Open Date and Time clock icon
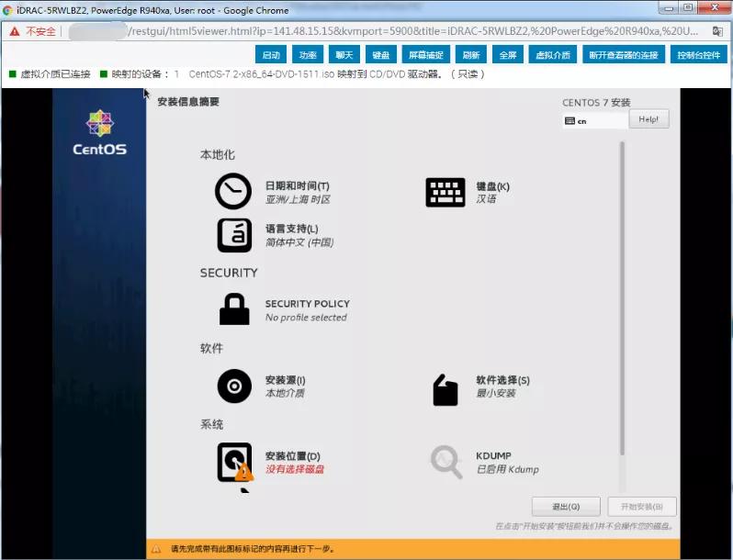733x560 pixels. click(x=233, y=191)
